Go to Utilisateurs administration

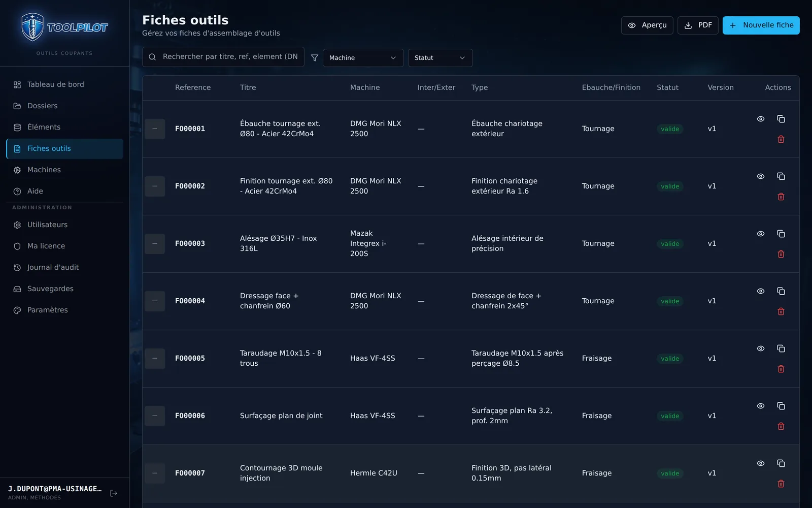(x=64, y=225)
